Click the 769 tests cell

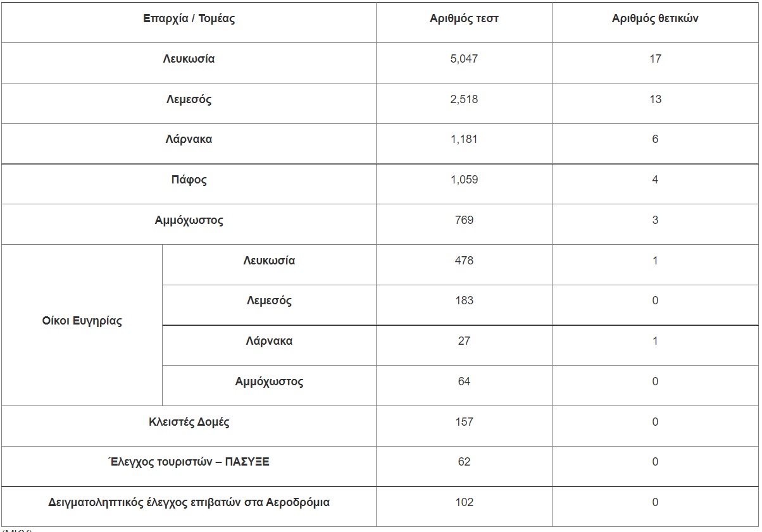tap(464, 220)
